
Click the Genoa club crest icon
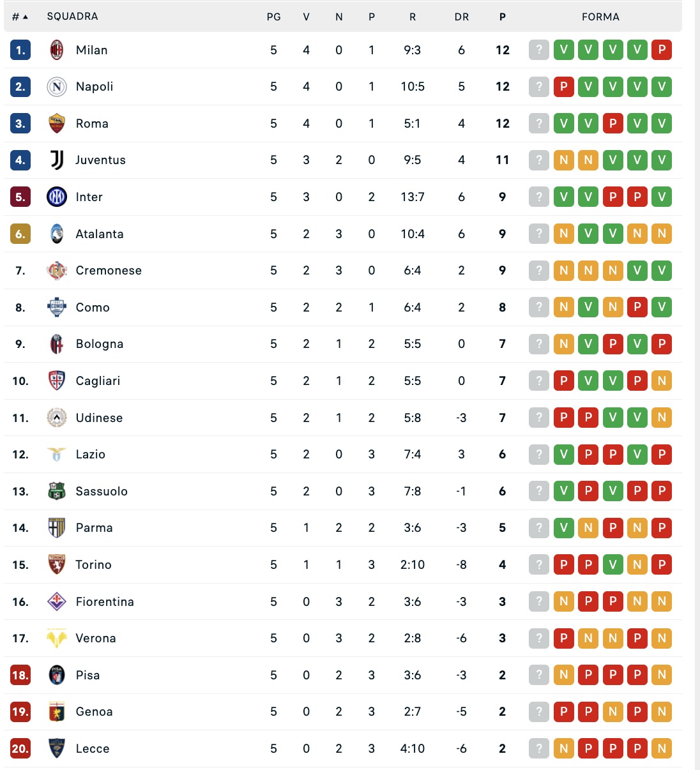pos(57,712)
